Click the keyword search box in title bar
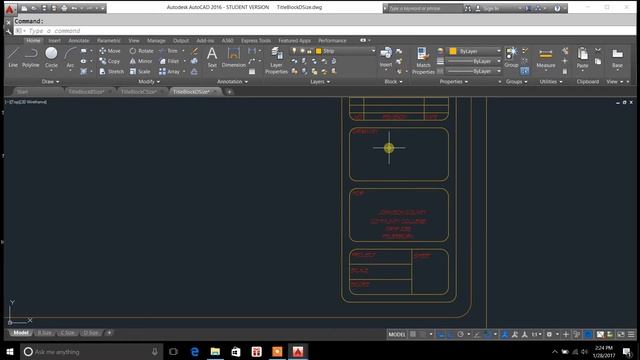The height and width of the screenshot is (360, 640). click(424, 8)
